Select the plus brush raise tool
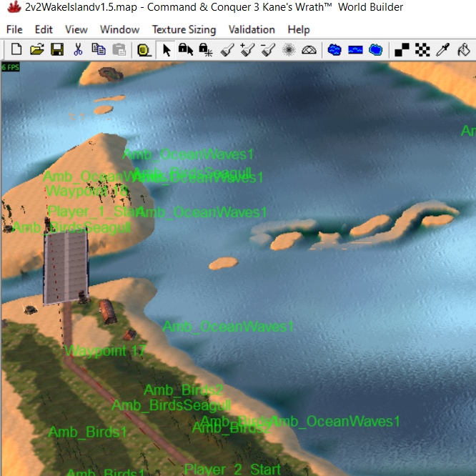The image size is (476, 476). 247,50
